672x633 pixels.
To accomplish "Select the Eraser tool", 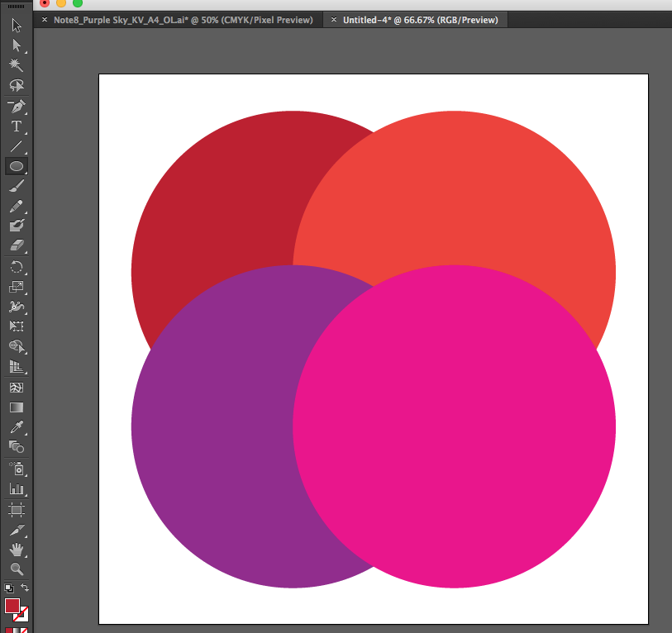I will [x=17, y=245].
